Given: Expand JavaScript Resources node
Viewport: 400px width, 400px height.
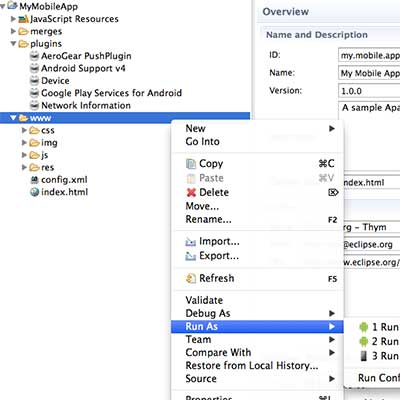Looking at the screenshot, I should 13,19.
